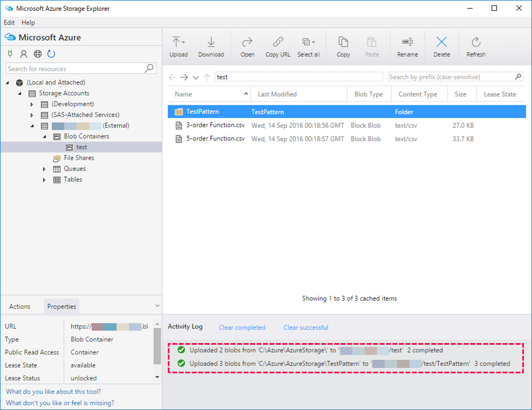Select the TestPattern folder row

click(347, 112)
